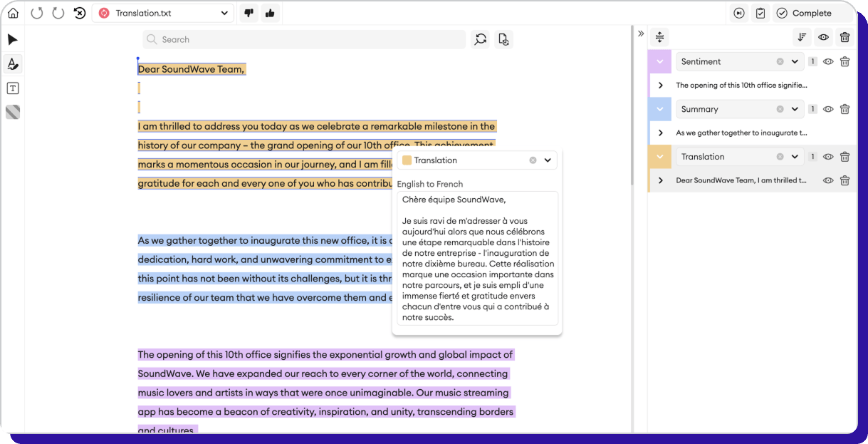Open the Translation class dropdown in right panel
The height and width of the screenshot is (444, 868).
(795, 157)
